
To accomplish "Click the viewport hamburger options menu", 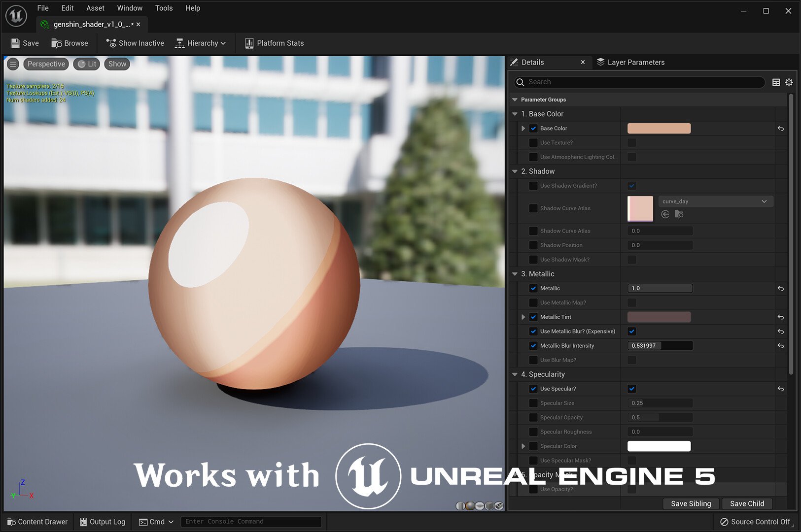I will [x=13, y=64].
